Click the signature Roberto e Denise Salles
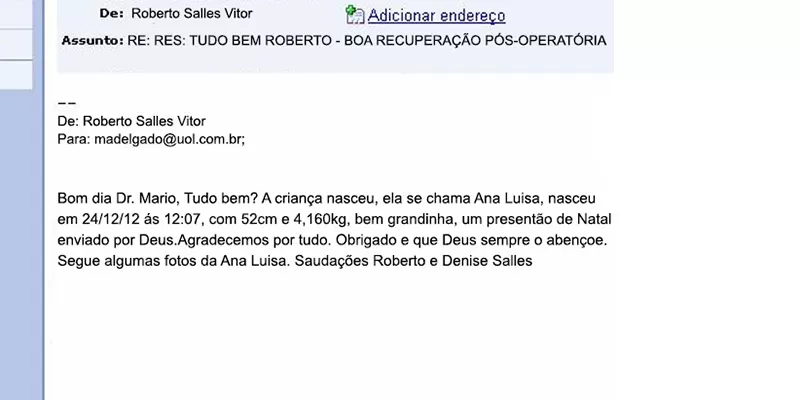The width and height of the screenshot is (800, 400). 452,262
